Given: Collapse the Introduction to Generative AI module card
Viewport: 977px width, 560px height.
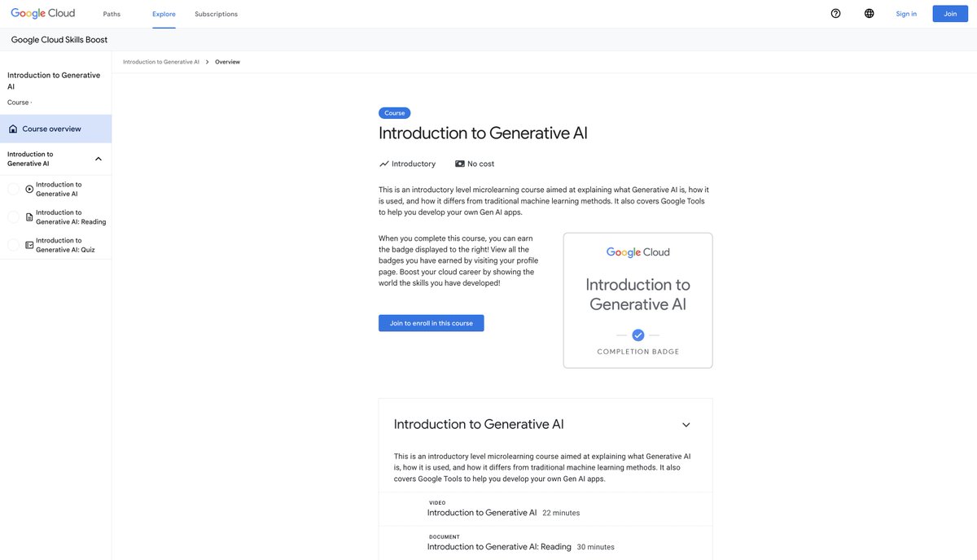Looking at the screenshot, I should [686, 425].
